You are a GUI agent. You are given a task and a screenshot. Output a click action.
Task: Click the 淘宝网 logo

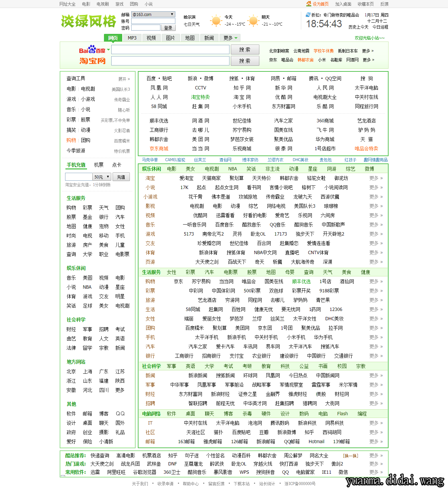(x=92, y=61)
